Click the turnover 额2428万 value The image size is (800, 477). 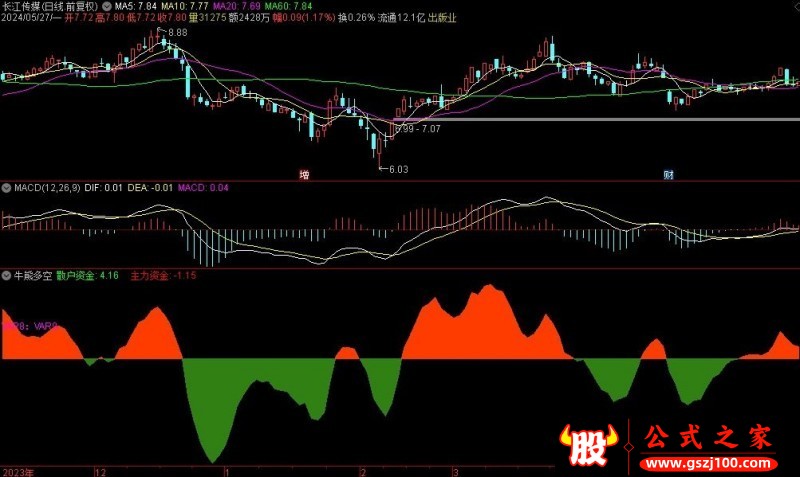click(249, 18)
